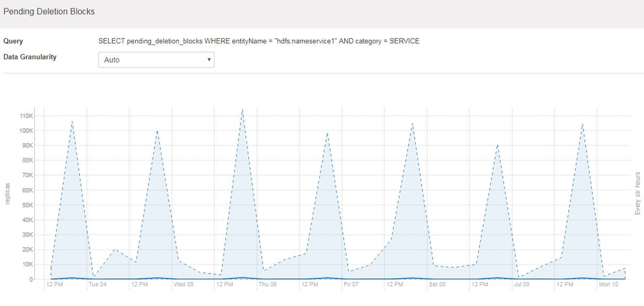Click the 10K y-axis label
Viewport: 644px width, 306px height.
[x=27, y=265]
